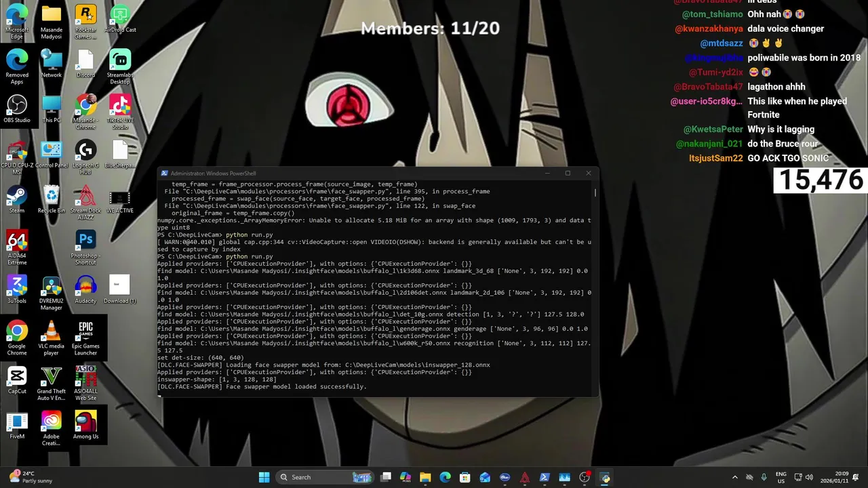Open the Recycle Bin
Image resolution: width=868 pixels, height=488 pixels.
click(x=52, y=199)
